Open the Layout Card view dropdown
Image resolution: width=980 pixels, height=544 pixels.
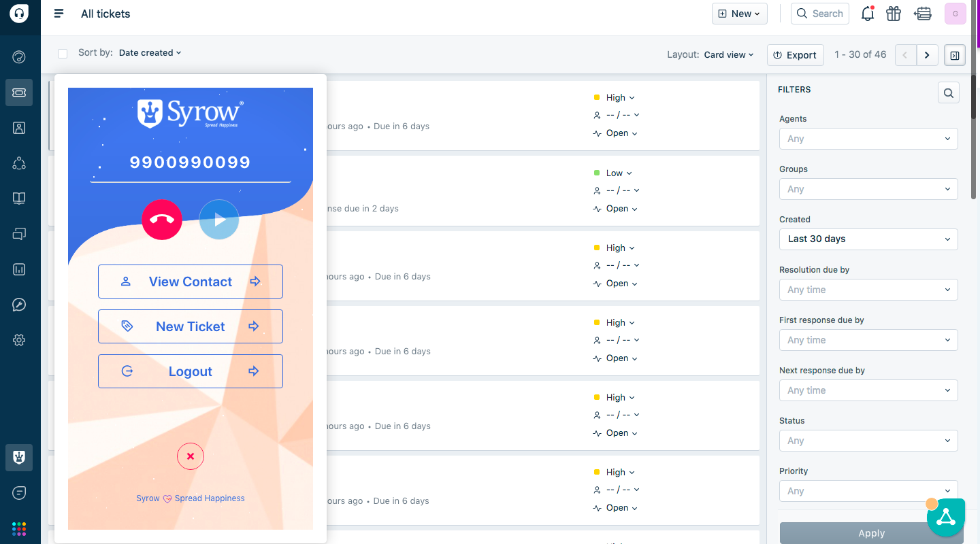click(x=729, y=54)
